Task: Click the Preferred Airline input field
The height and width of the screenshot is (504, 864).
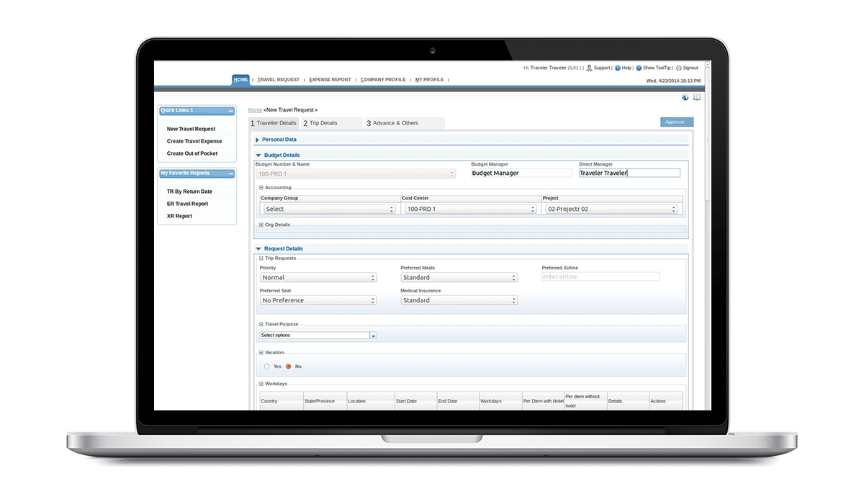Action: click(600, 276)
